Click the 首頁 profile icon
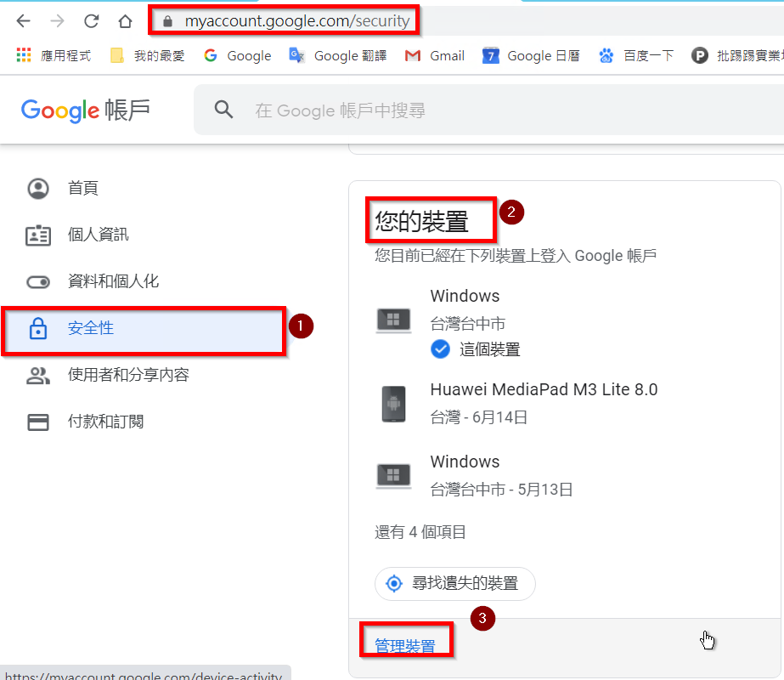The image size is (784, 680). click(38, 189)
